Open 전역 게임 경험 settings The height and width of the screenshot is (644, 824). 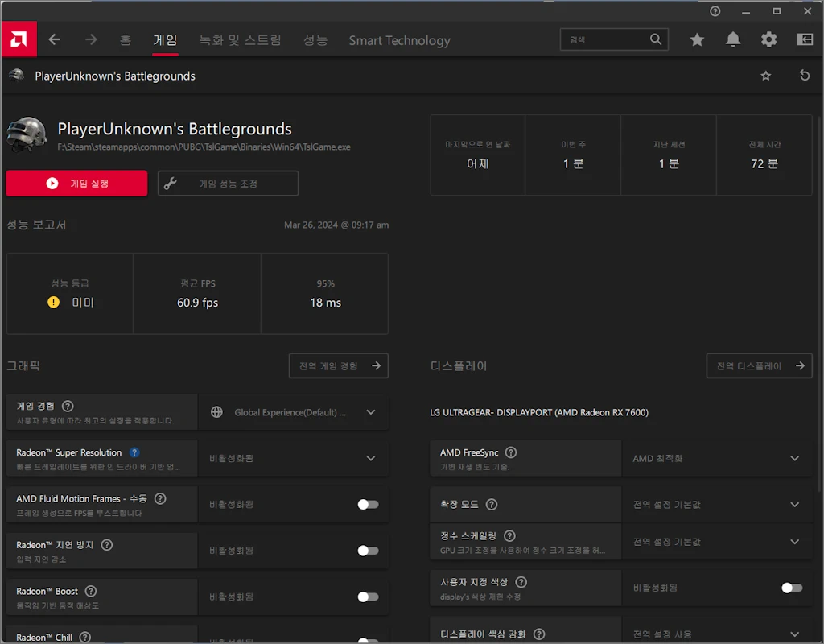coord(339,366)
